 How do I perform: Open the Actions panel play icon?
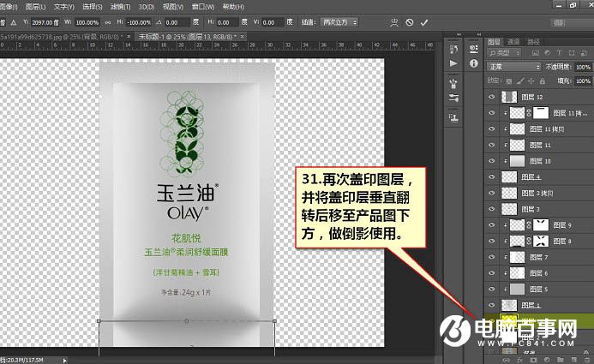coord(453,63)
